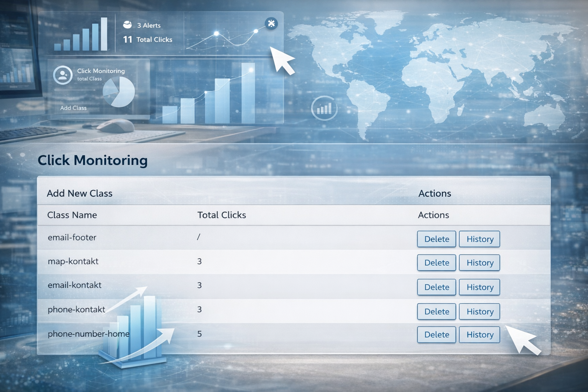View History for email-kontakt
This screenshot has height=392, width=588.
point(480,287)
